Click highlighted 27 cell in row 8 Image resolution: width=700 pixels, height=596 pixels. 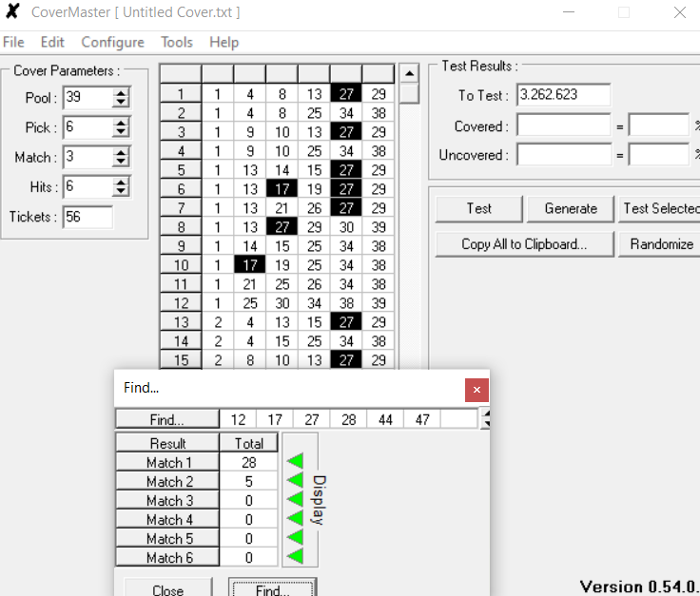pyautogui.click(x=282, y=227)
